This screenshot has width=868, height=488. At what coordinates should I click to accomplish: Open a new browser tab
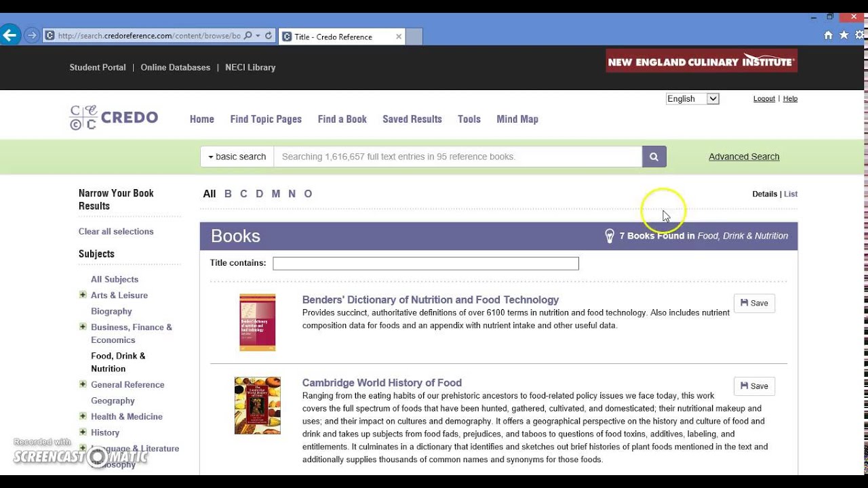coord(414,37)
